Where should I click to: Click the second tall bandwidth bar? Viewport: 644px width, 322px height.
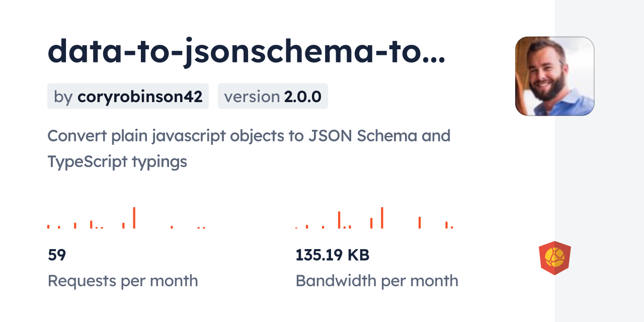(x=339, y=220)
